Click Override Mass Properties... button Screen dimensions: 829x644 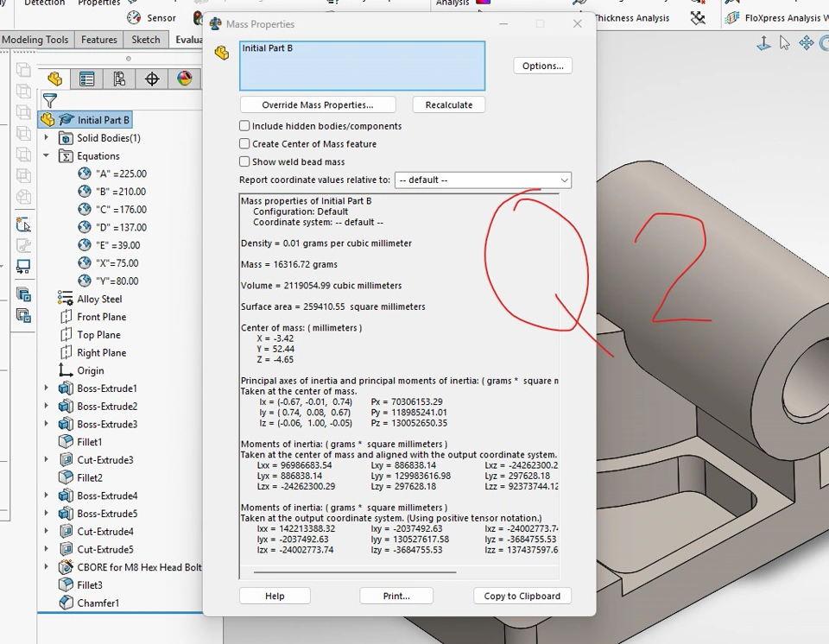coord(318,104)
